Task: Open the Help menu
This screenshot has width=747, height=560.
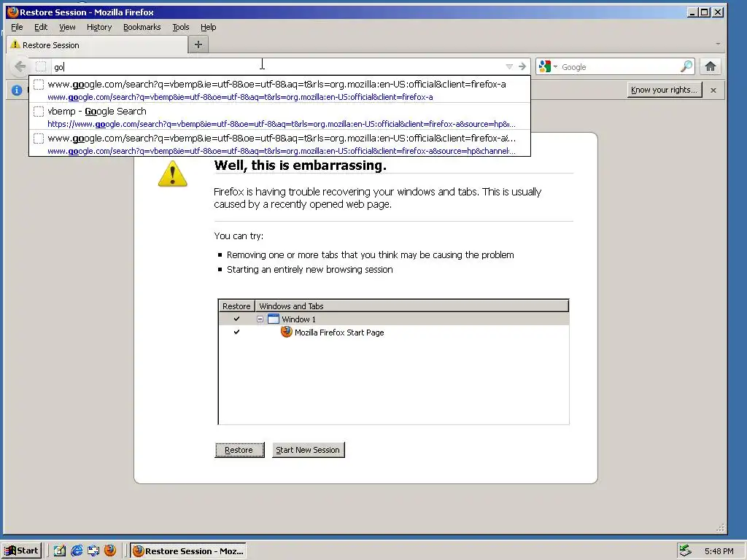Action: (x=208, y=27)
